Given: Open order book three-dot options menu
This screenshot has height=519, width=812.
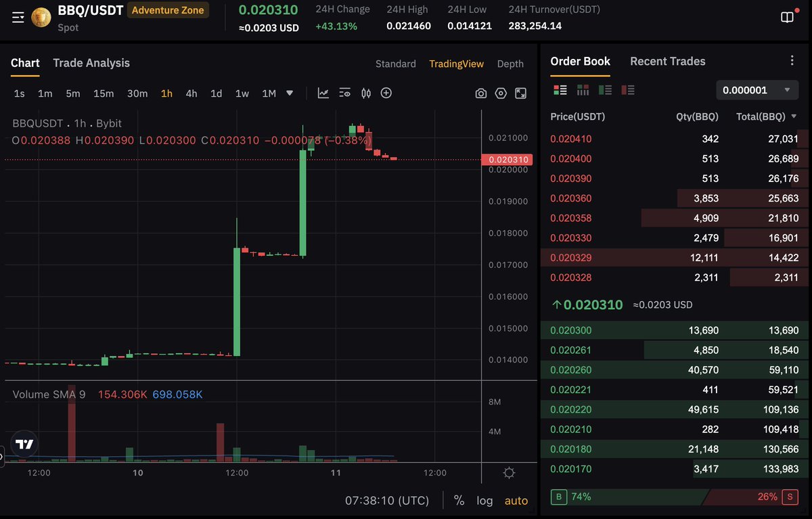Looking at the screenshot, I should (792, 61).
